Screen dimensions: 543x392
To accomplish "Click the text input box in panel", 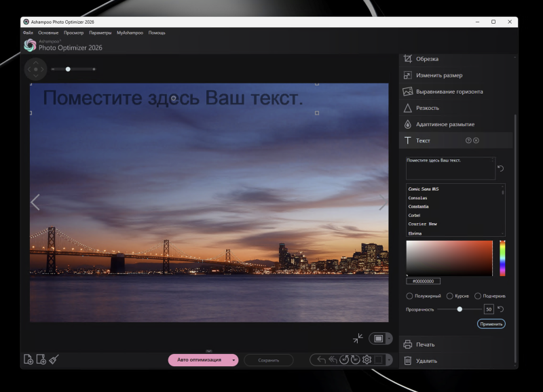I will coord(451,168).
